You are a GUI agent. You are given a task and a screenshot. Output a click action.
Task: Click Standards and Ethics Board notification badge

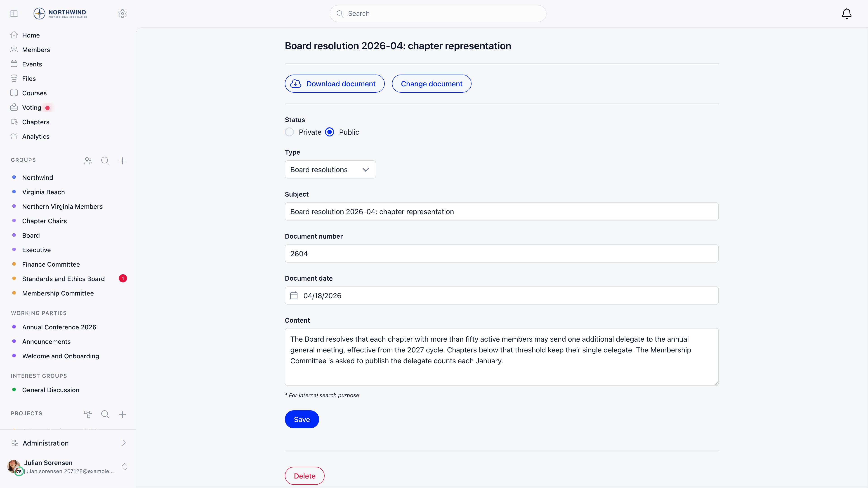[x=123, y=279]
